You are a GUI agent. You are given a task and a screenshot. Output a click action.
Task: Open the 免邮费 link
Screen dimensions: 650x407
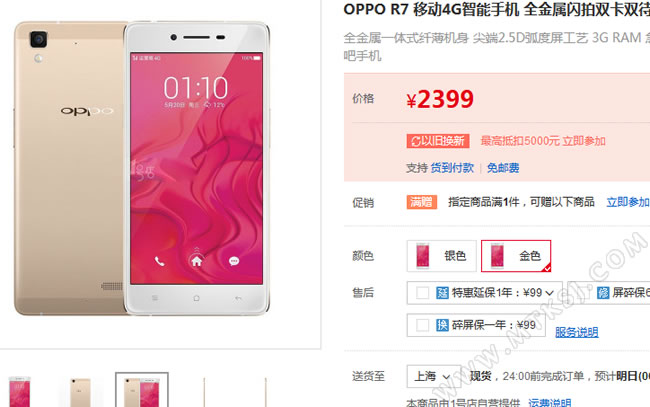503,168
